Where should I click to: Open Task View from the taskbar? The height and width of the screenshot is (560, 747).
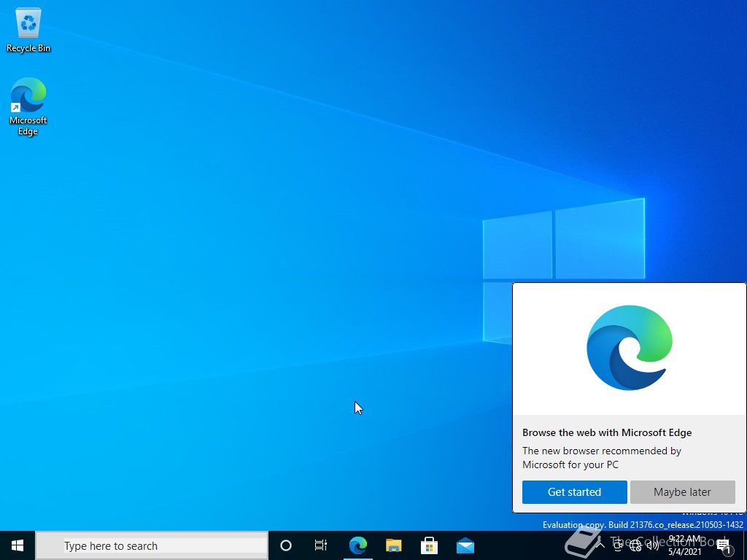[321, 545]
